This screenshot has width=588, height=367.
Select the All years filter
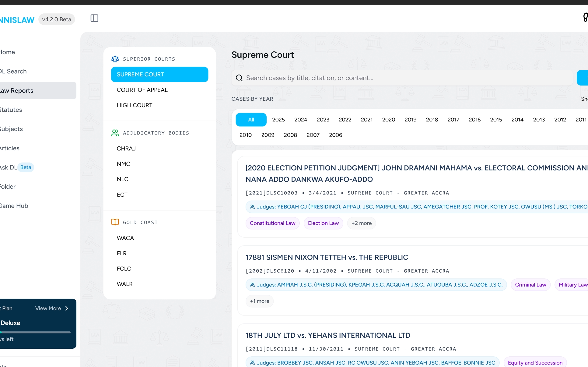[251, 120]
